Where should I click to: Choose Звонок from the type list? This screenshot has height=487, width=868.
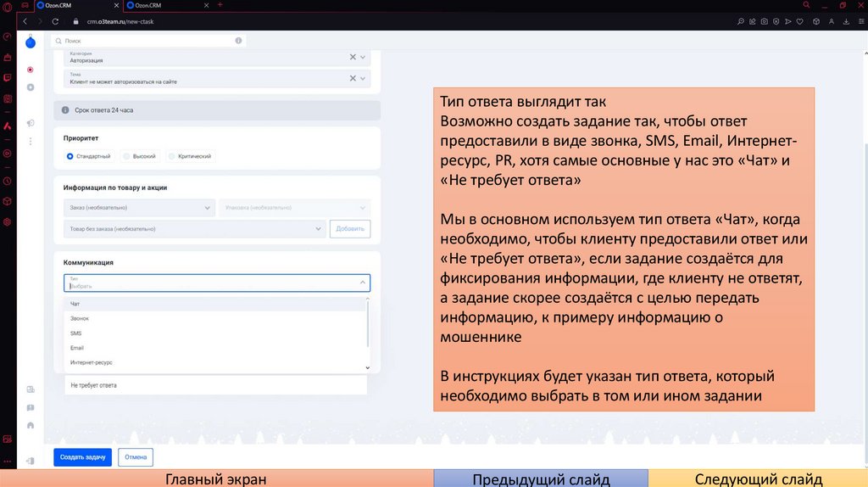[x=214, y=318]
